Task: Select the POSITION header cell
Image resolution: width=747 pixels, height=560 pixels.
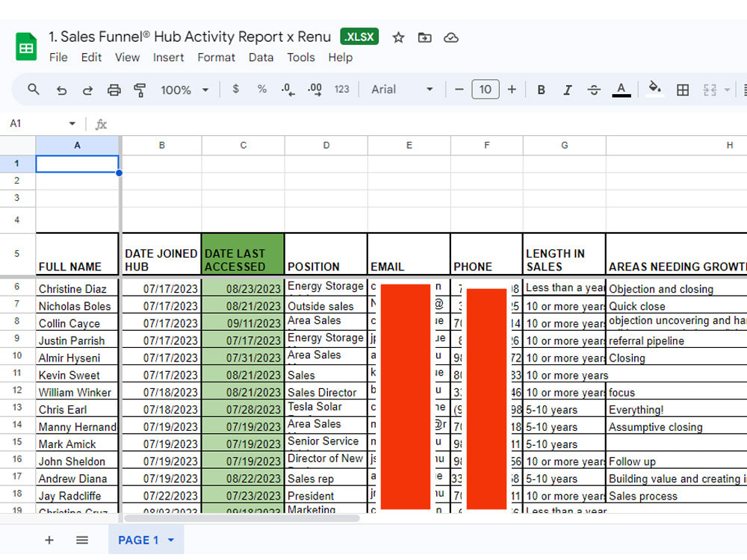Action: pos(326,254)
